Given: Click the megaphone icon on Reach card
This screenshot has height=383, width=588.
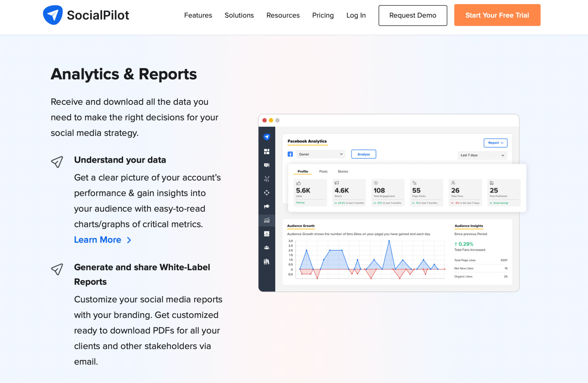Looking at the screenshot, I should 337,183.
